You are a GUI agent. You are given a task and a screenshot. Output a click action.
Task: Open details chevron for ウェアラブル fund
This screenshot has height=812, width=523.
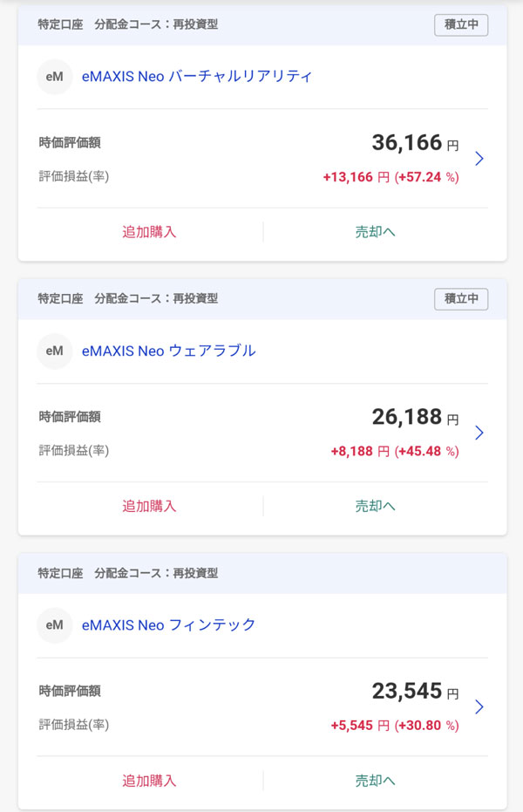pos(479,433)
